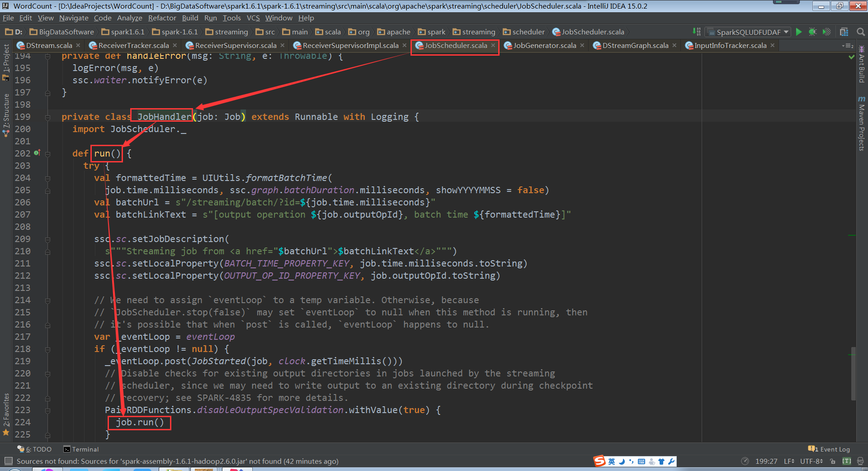Open the run configuration dropdown
868x471 pixels.
pyautogui.click(x=748, y=32)
